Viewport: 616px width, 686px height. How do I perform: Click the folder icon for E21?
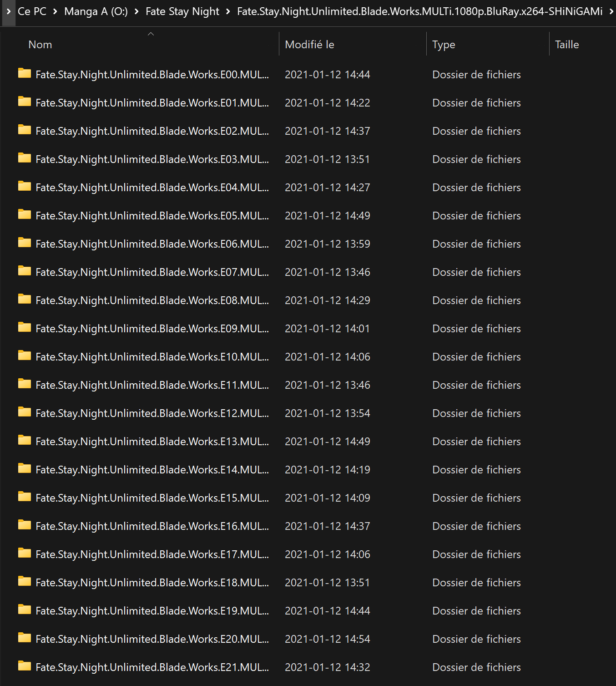pos(25,666)
